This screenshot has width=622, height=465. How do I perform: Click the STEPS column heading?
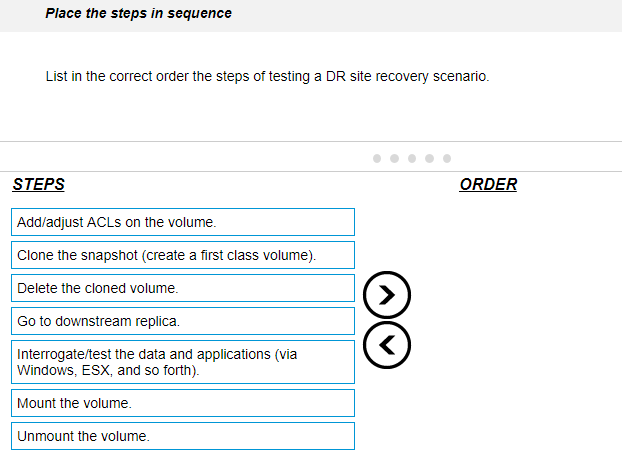(39, 185)
